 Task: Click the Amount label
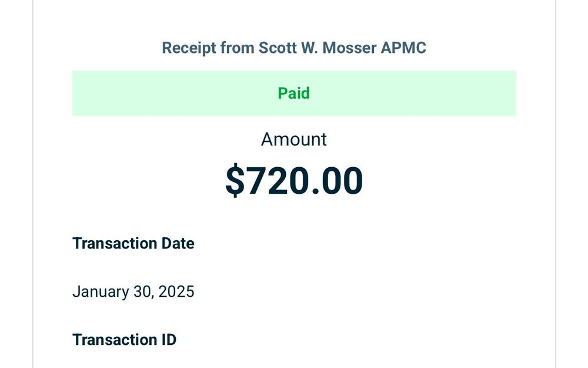[294, 140]
